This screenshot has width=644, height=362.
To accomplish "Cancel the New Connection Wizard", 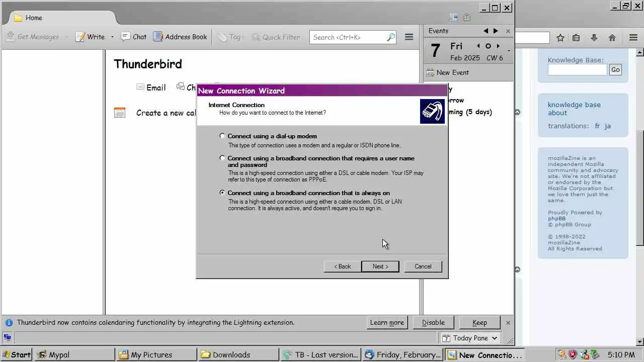I will pos(423,266).
